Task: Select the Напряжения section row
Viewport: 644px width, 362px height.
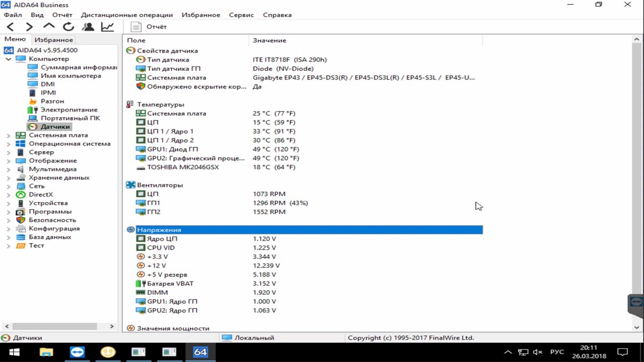Action: (x=304, y=230)
